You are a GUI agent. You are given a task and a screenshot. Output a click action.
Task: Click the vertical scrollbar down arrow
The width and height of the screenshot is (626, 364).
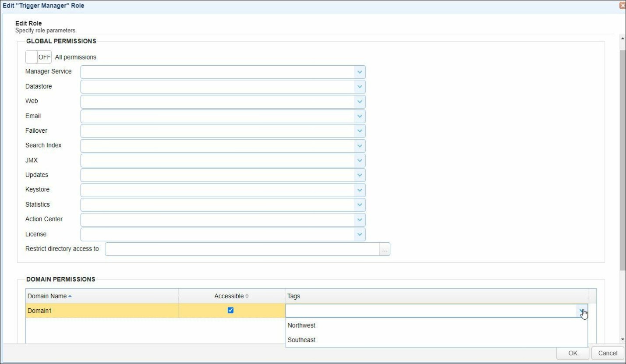pyautogui.click(x=622, y=339)
